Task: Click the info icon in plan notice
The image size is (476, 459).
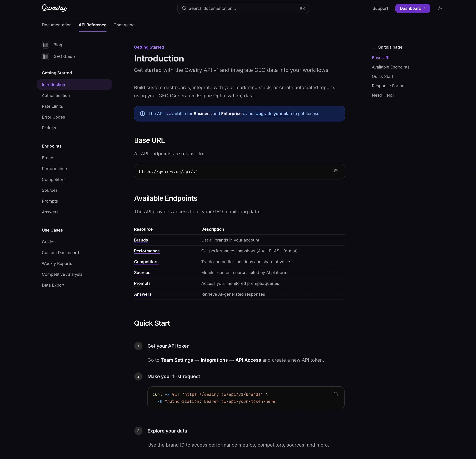Action: coord(143,114)
